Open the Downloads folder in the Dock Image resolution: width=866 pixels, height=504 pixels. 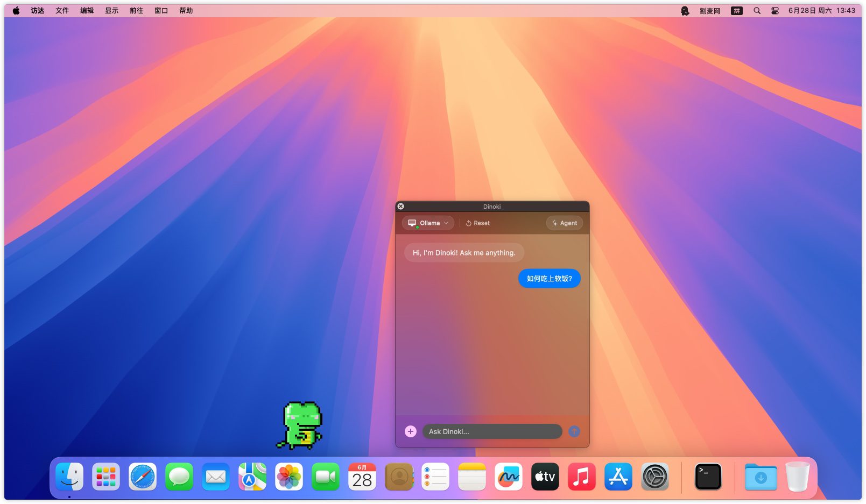point(761,477)
